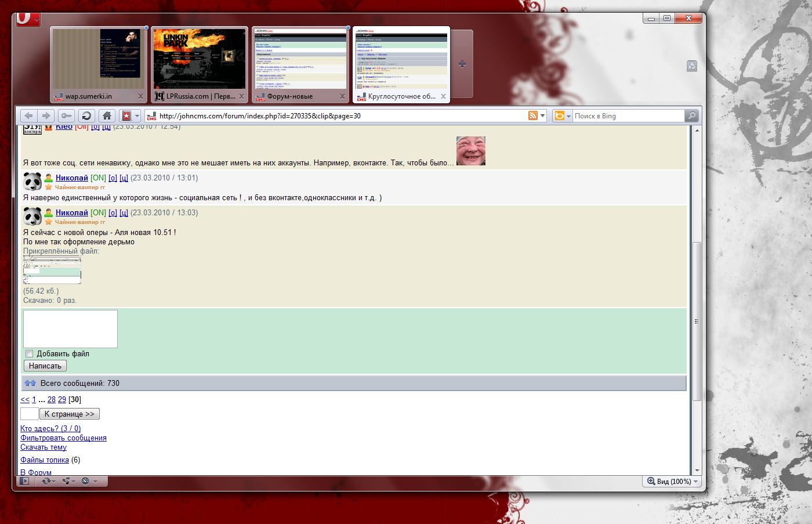This screenshot has width=812, height=524.
Task: Expand the Opera Turbo dropdown arrow
Action: (95, 481)
